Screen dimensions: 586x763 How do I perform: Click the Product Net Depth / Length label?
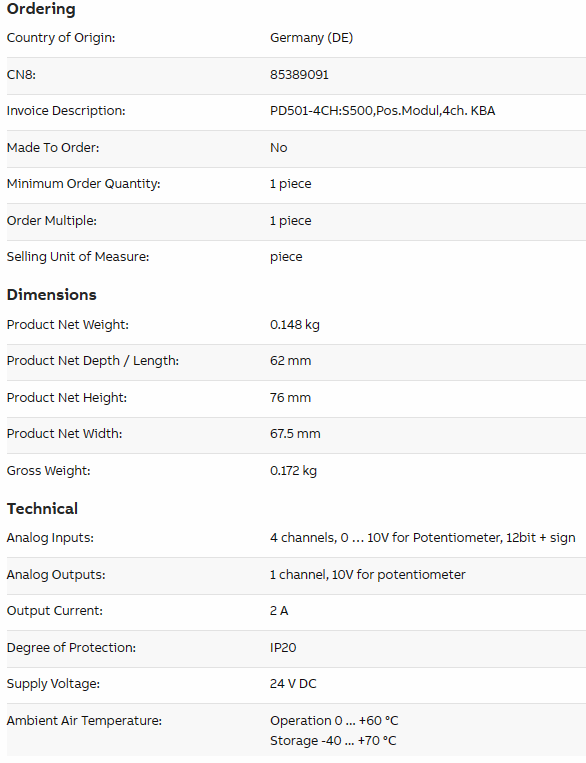(93, 361)
